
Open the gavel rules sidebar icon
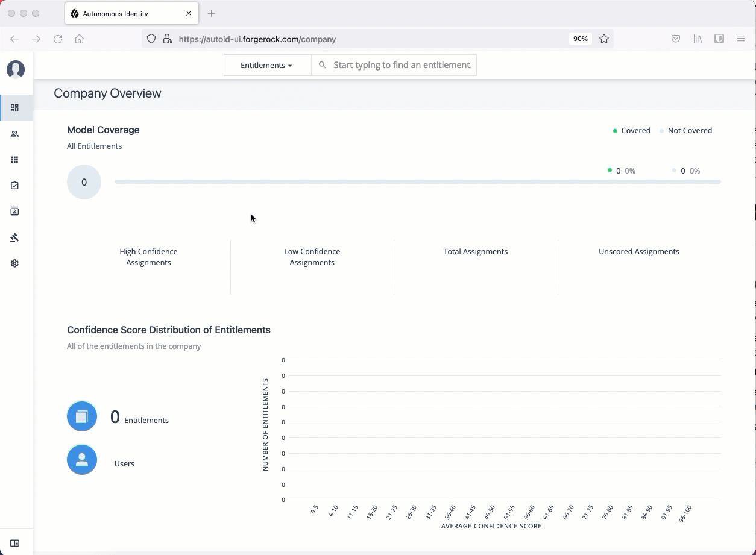pos(14,237)
